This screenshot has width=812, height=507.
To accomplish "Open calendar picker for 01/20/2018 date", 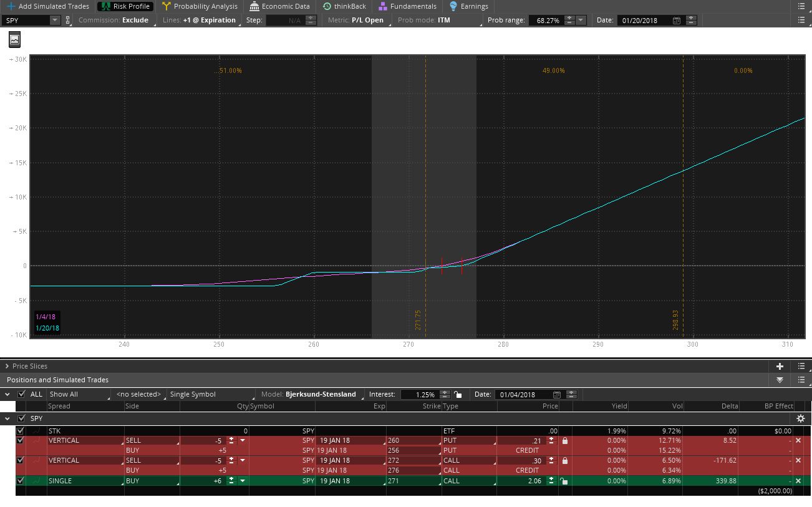I will [x=676, y=21].
